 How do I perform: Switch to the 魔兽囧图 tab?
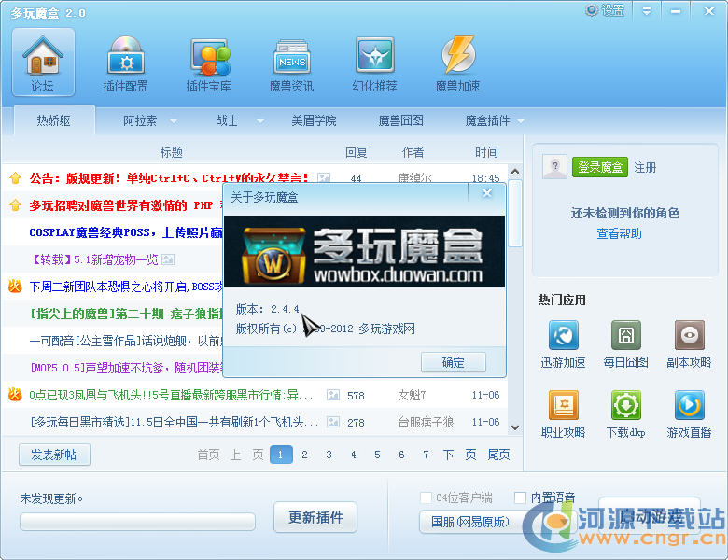pyautogui.click(x=401, y=120)
